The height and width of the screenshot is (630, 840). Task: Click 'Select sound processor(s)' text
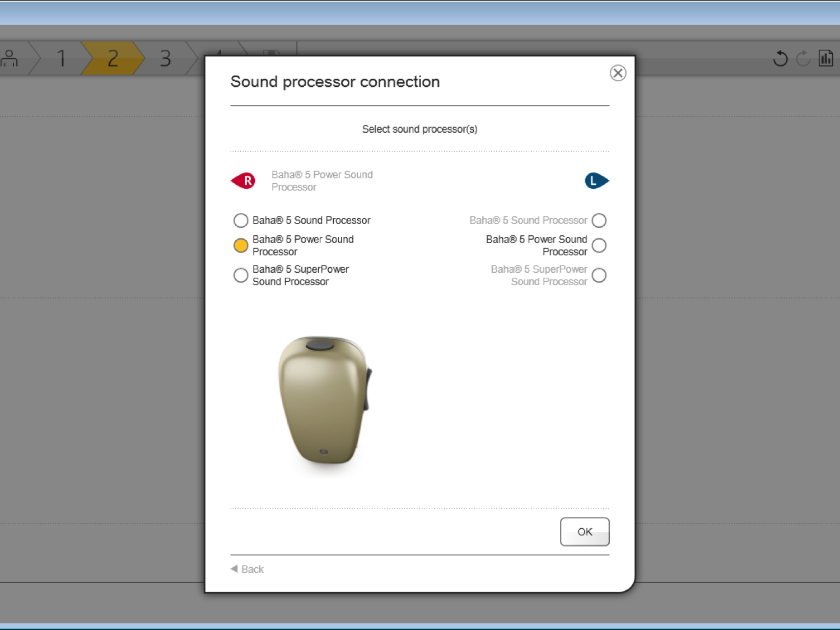(419, 129)
